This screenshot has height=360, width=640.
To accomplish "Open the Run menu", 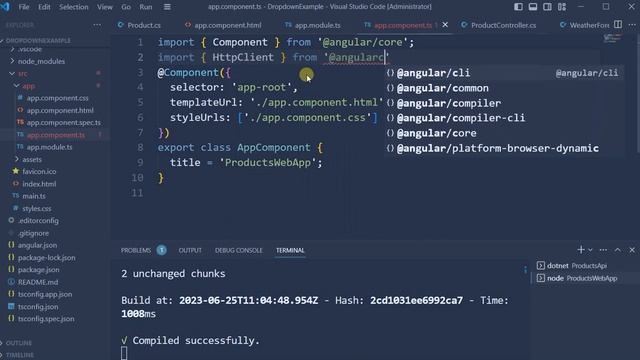I will 146,7.
